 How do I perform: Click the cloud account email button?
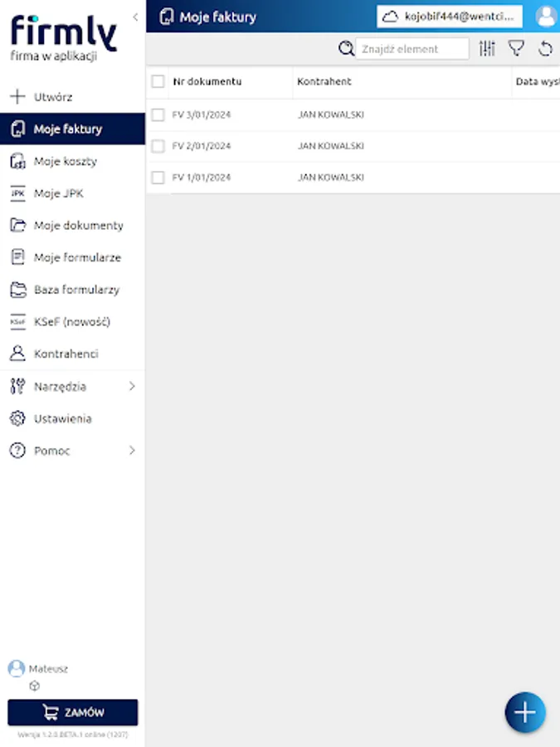tap(450, 17)
